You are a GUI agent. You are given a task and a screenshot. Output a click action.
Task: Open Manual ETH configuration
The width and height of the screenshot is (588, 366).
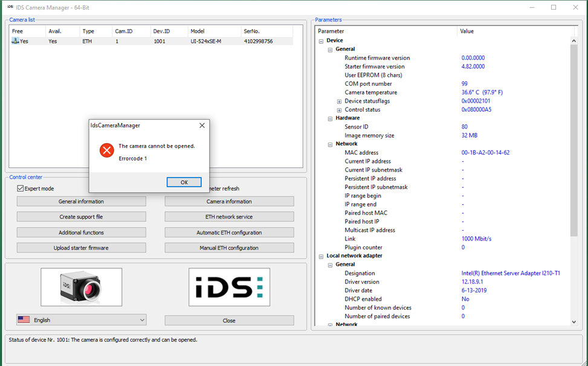[229, 248]
